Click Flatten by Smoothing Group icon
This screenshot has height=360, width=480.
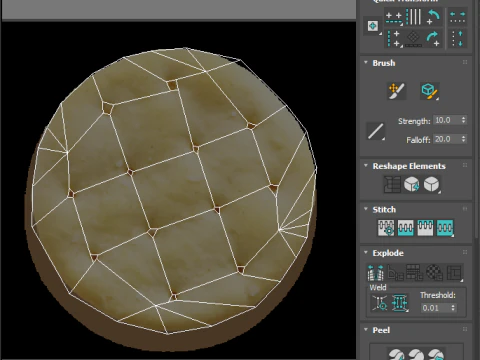[415, 272]
